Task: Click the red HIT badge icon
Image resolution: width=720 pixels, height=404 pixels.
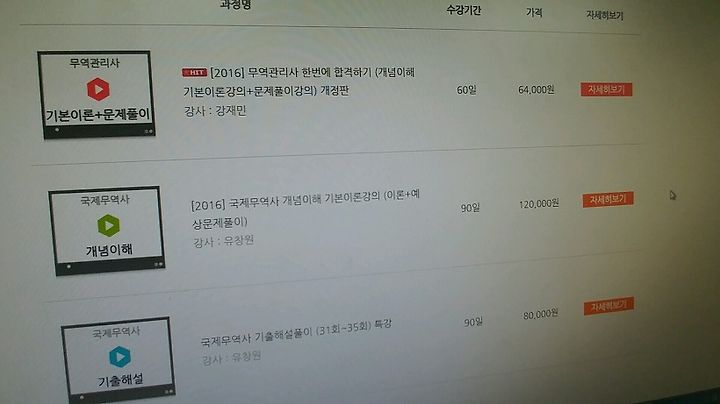Action: click(194, 72)
